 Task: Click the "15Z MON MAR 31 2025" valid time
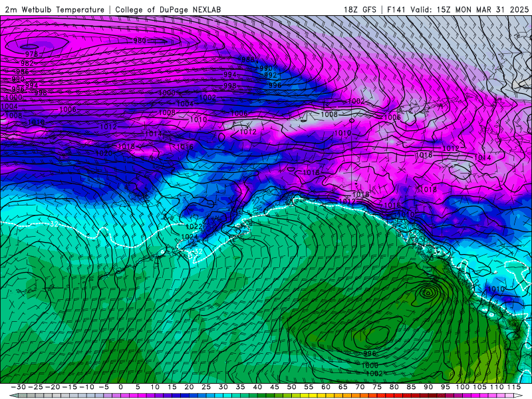click(x=483, y=9)
